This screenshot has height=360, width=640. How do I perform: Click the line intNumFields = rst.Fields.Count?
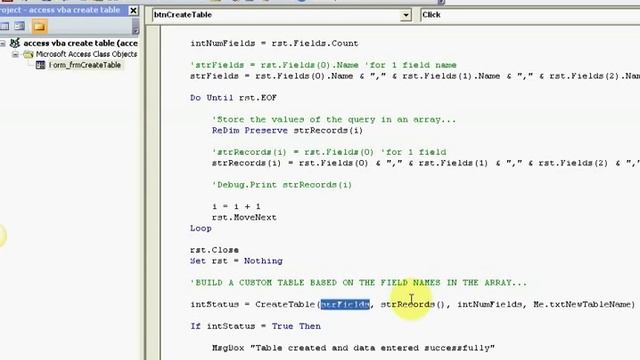274,43
